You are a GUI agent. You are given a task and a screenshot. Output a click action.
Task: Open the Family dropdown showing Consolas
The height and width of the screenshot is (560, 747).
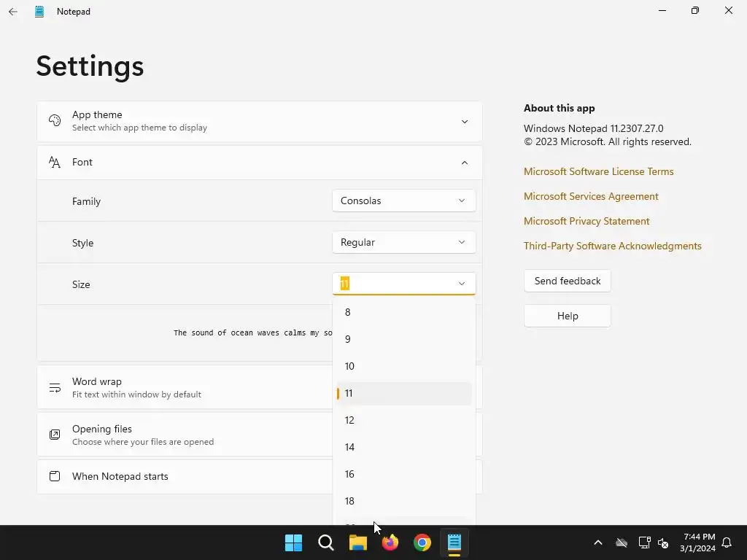pos(404,201)
